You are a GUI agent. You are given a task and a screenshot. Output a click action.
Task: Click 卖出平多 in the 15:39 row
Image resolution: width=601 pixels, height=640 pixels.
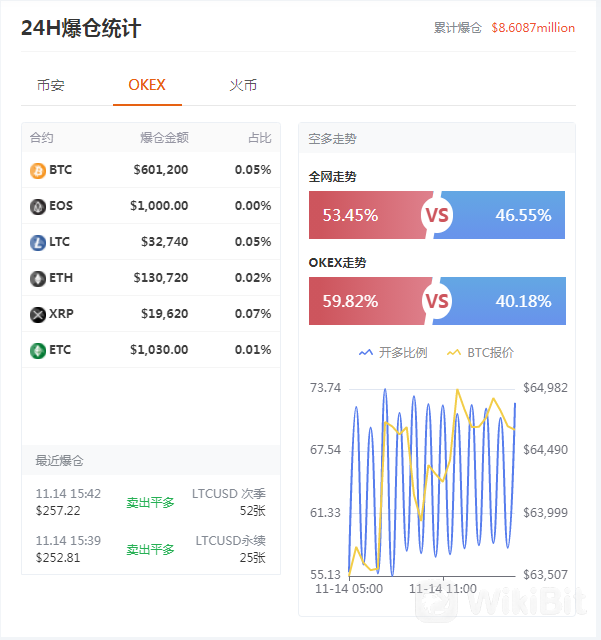(x=150, y=549)
